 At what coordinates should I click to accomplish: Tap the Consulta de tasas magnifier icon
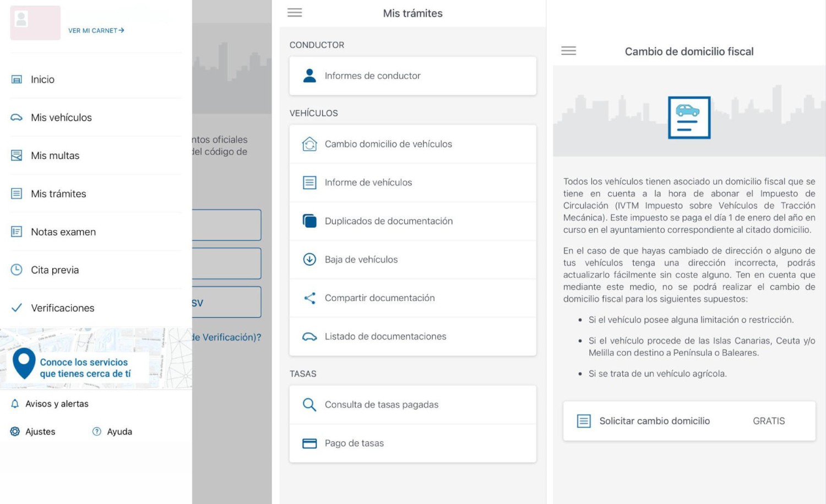tap(309, 405)
